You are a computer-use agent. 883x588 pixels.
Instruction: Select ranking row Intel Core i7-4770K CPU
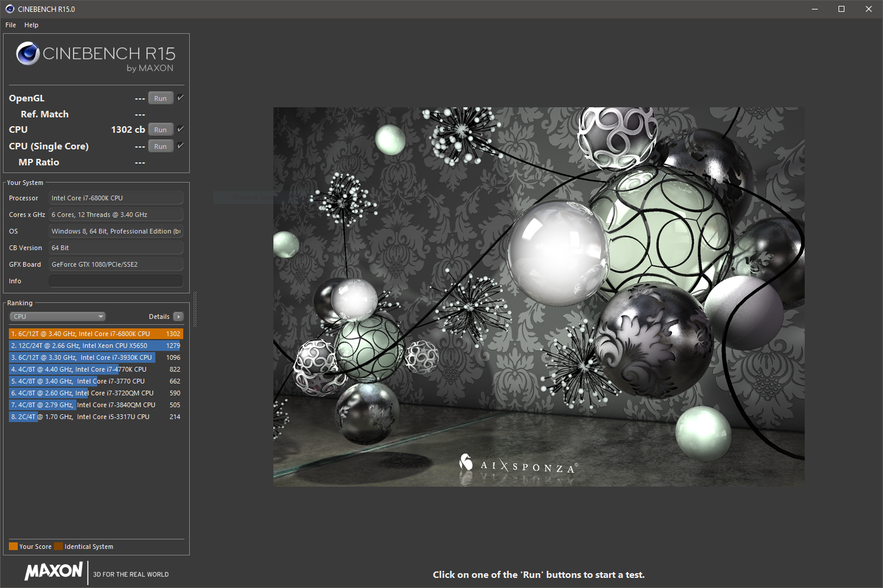(x=95, y=369)
